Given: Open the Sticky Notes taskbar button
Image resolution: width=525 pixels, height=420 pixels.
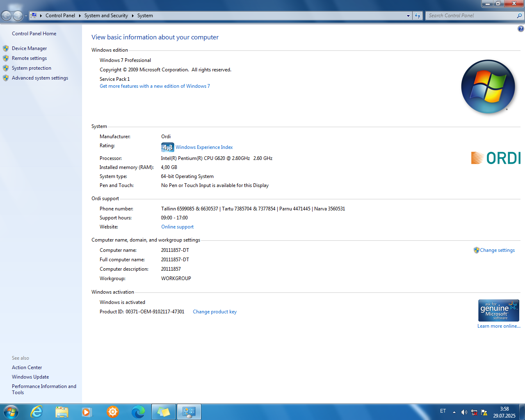Looking at the screenshot, I should tap(164, 412).
